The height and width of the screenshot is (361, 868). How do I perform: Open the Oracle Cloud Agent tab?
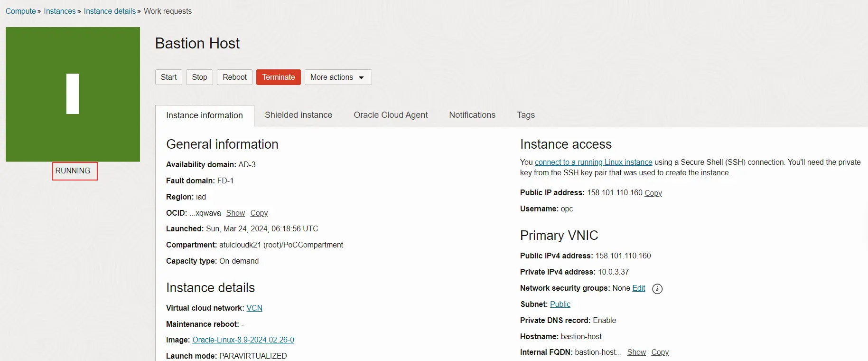click(x=390, y=115)
